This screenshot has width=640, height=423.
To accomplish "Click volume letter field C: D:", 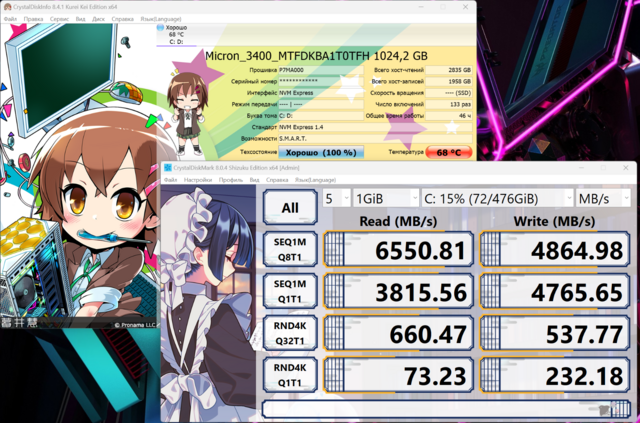I will pos(321,116).
